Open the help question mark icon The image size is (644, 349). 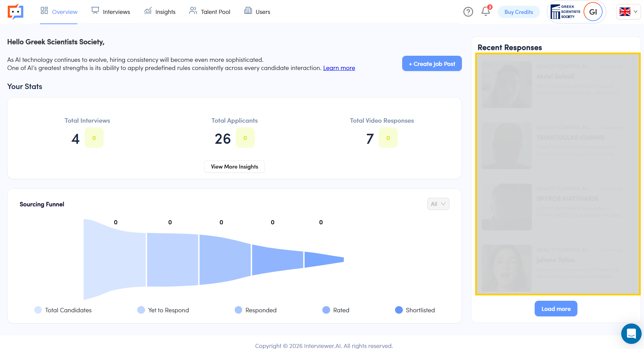(468, 12)
